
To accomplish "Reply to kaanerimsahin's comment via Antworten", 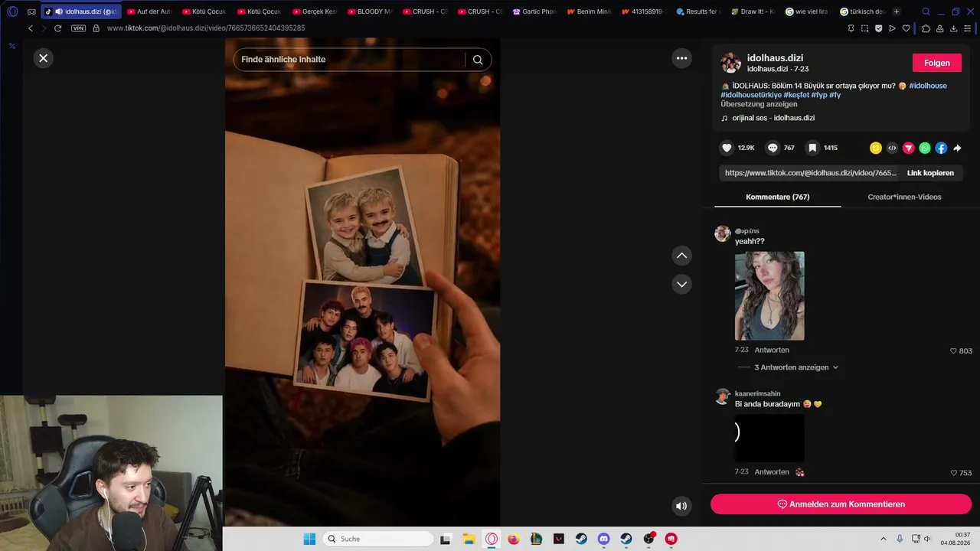I will click(x=772, y=472).
